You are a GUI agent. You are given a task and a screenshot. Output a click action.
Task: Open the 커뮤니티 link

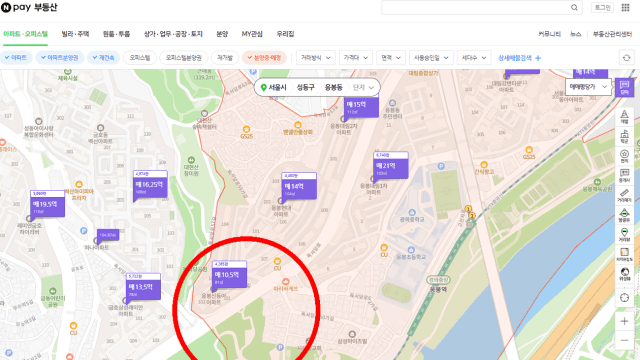click(549, 34)
